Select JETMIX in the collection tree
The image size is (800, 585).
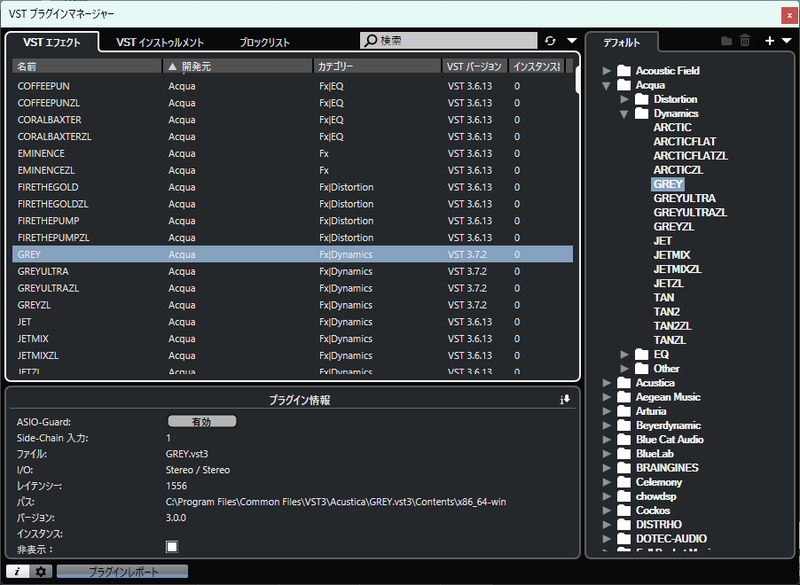click(x=671, y=255)
